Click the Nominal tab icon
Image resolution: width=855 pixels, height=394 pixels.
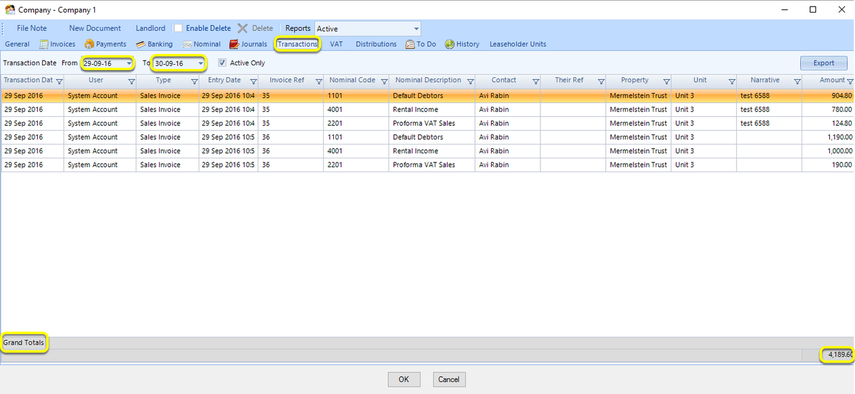[187, 44]
